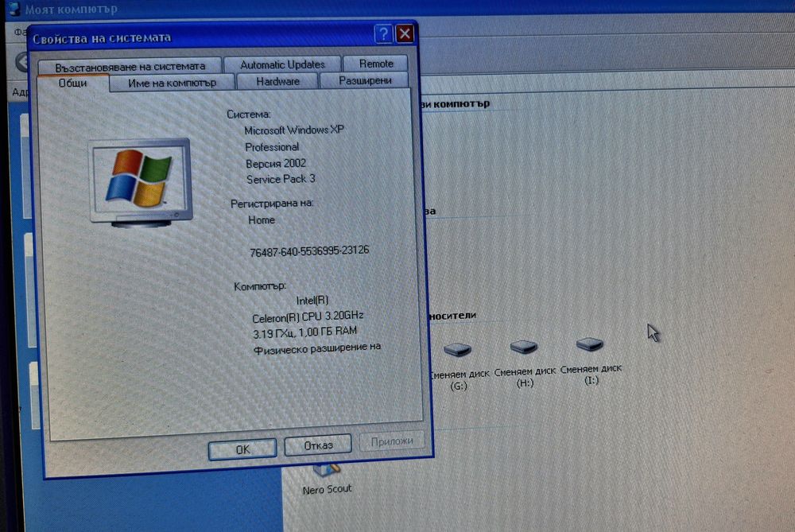This screenshot has height=532, width=795.
Task: Click the Service Pack 3 text
Action: tap(281, 179)
